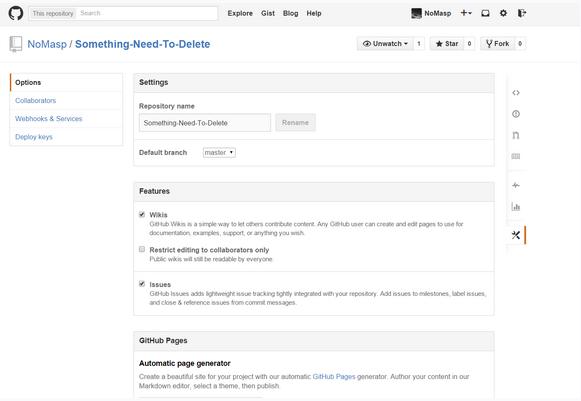Open Collaborators settings page
The height and width of the screenshot is (401, 581).
point(36,100)
